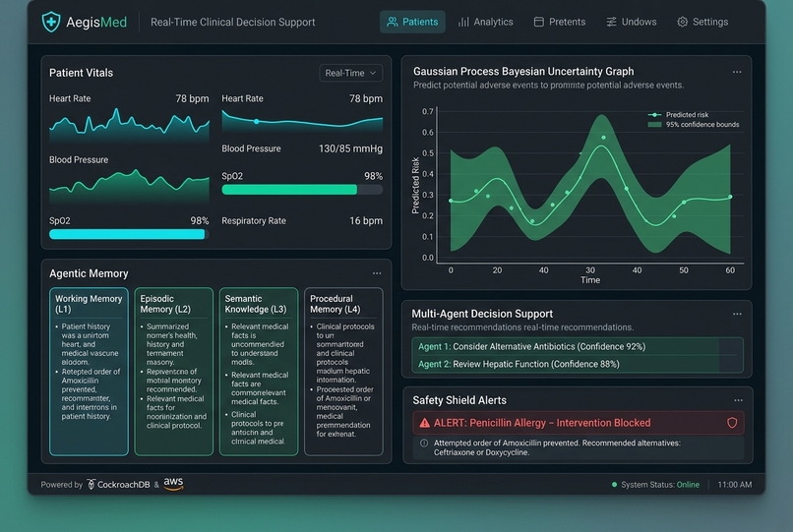Switch to the Analytics tab

[485, 22]
